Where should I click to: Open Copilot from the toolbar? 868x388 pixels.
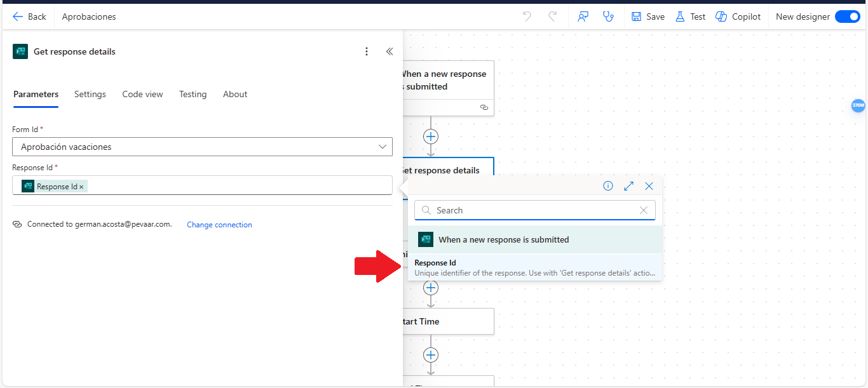coord(738,17)
